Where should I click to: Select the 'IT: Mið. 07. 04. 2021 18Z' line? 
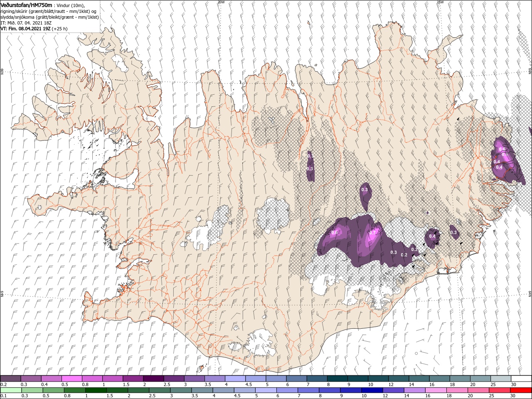point(27,23)
